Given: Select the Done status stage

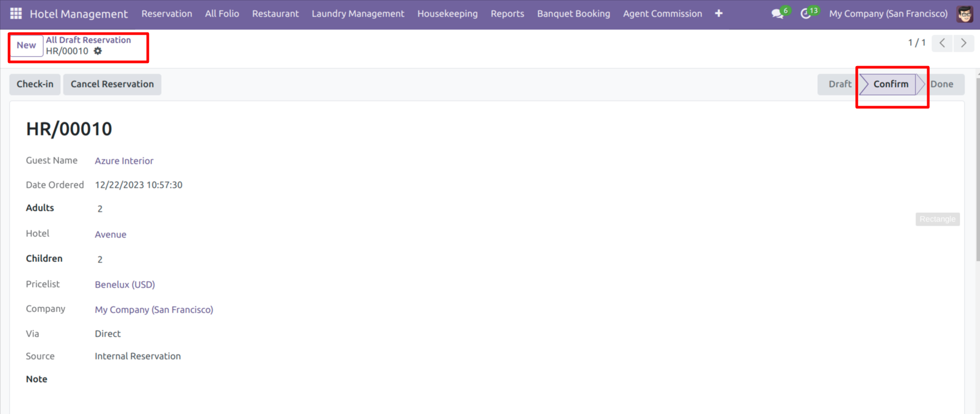Looking at the screenshot, I should [942, 84].
